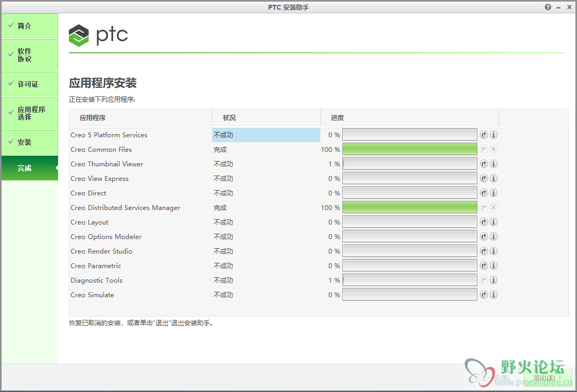Click cancel icon for Creo Distributed Services Manager
Viewport: 577px width, 392px height.
click(494, 207)
